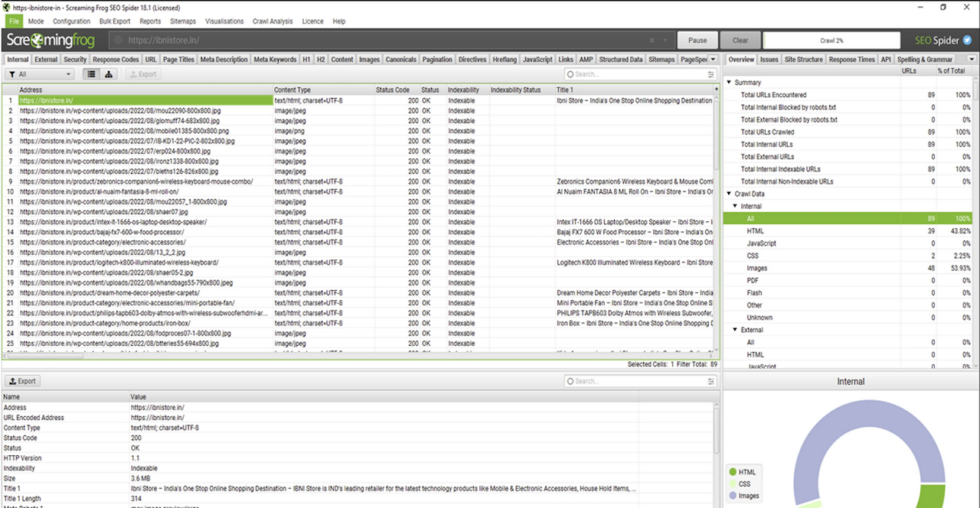Expand the overflow tabs dropdown after PageSpeed
The image size is (980, 508).
pyautogui.click(x=713, y=60)
